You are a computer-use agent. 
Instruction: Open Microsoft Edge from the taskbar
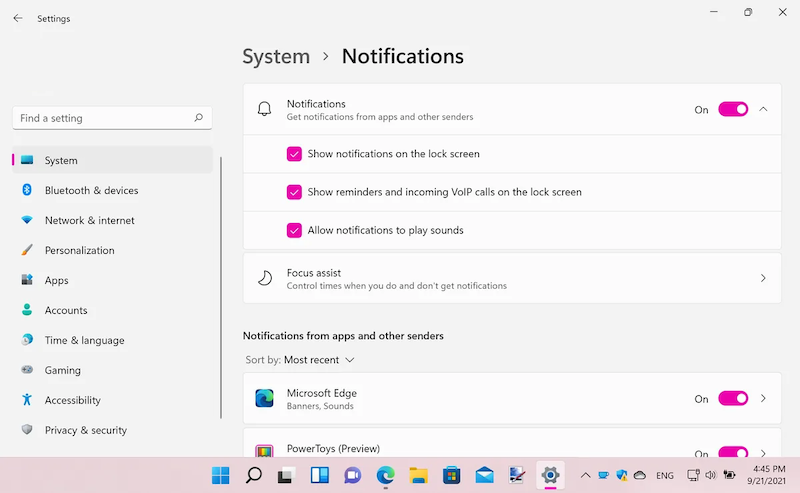point(385,475)
